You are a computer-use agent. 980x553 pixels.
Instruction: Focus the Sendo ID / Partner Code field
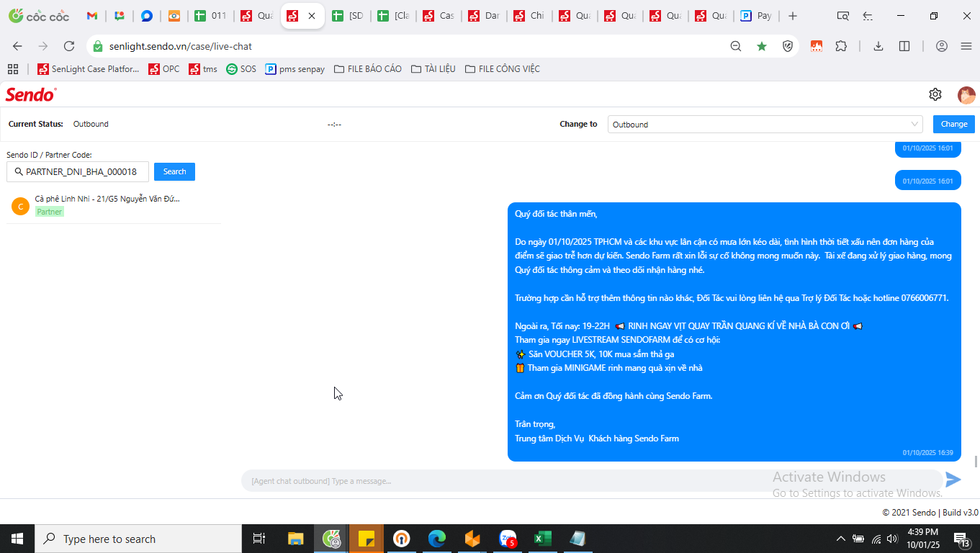[78, 171]
